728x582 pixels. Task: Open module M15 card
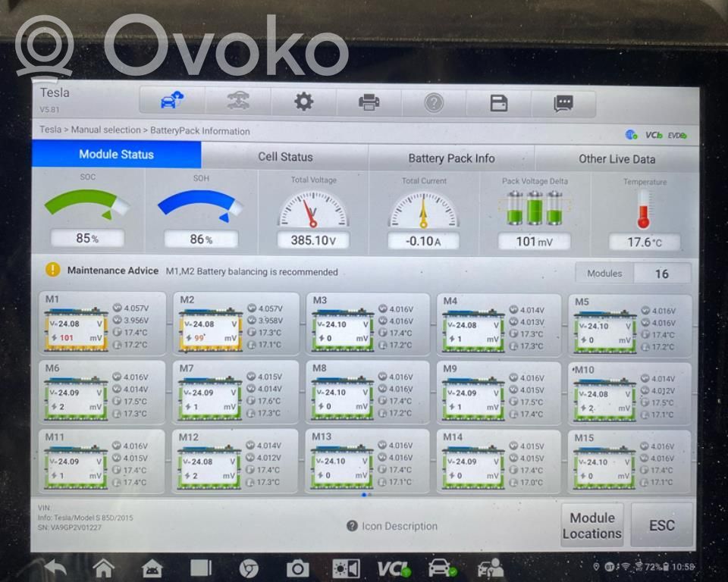629,462
